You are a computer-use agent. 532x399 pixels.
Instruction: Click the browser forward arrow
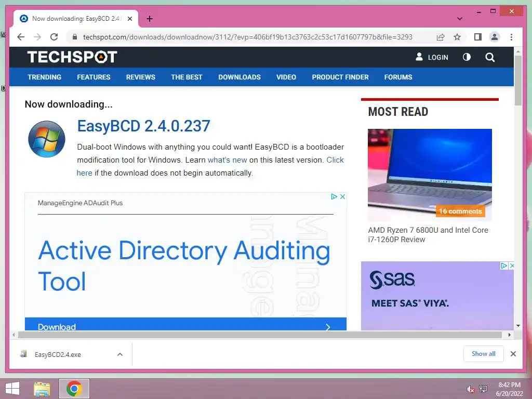pos(37,37)
